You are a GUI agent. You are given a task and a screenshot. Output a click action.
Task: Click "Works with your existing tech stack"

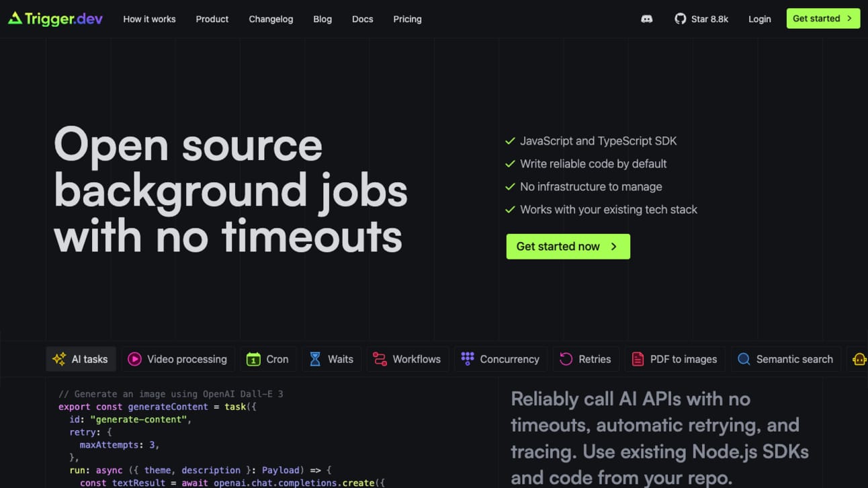pos(609,210)
